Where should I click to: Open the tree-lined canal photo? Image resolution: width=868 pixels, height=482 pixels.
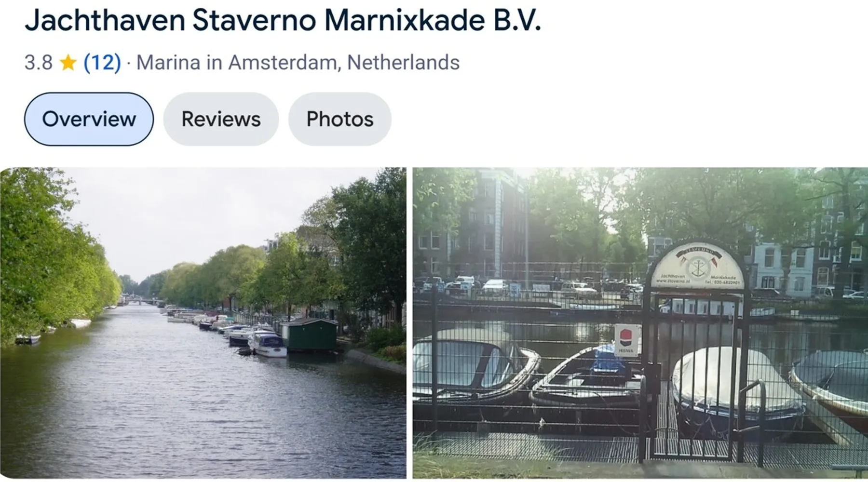[x=203, y=323]
